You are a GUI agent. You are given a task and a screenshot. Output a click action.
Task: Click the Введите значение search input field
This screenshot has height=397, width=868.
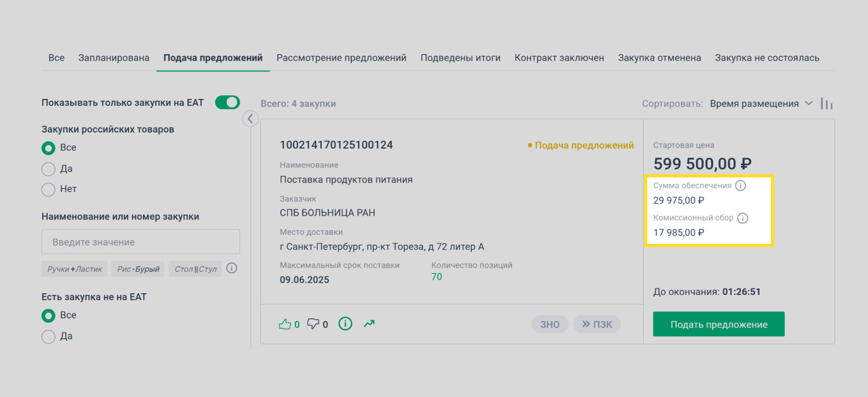tap(140, 241)
